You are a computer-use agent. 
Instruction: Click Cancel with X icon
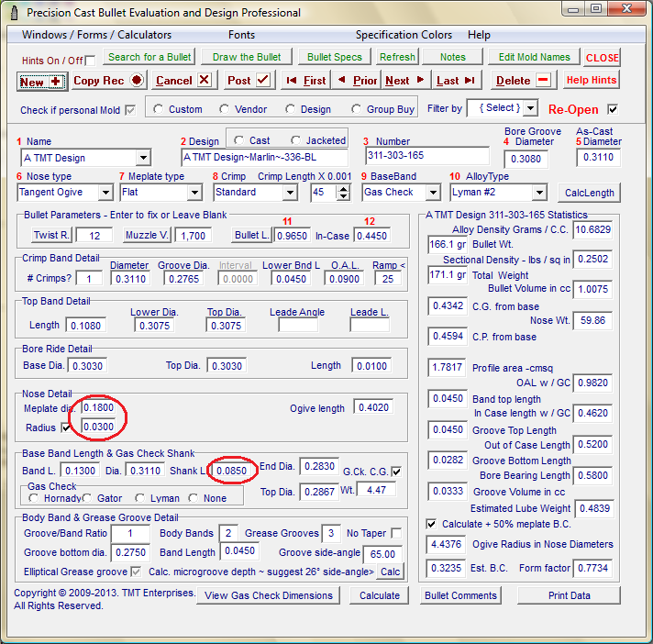pyautogui.click(x=183, y=81)
